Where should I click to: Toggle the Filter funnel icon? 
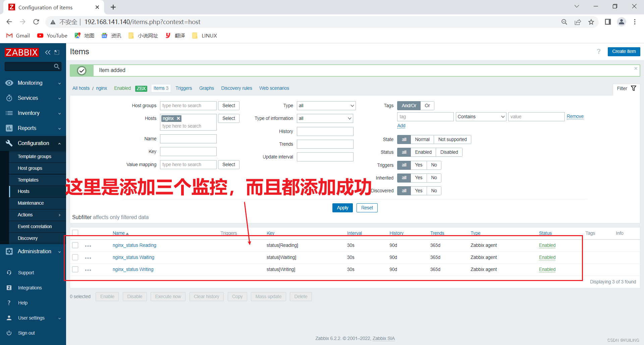click(634, 88)
